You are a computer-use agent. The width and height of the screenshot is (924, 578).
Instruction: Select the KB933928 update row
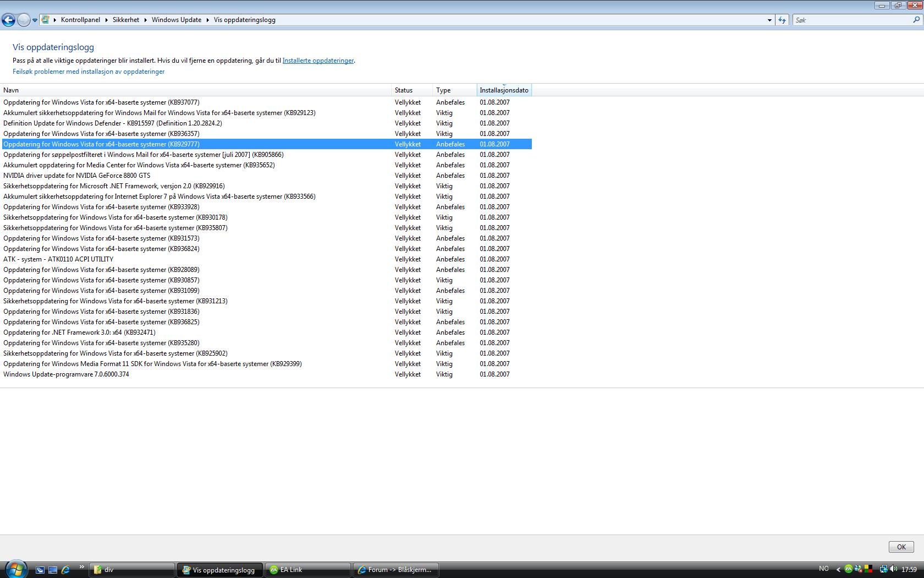[267, 207]
